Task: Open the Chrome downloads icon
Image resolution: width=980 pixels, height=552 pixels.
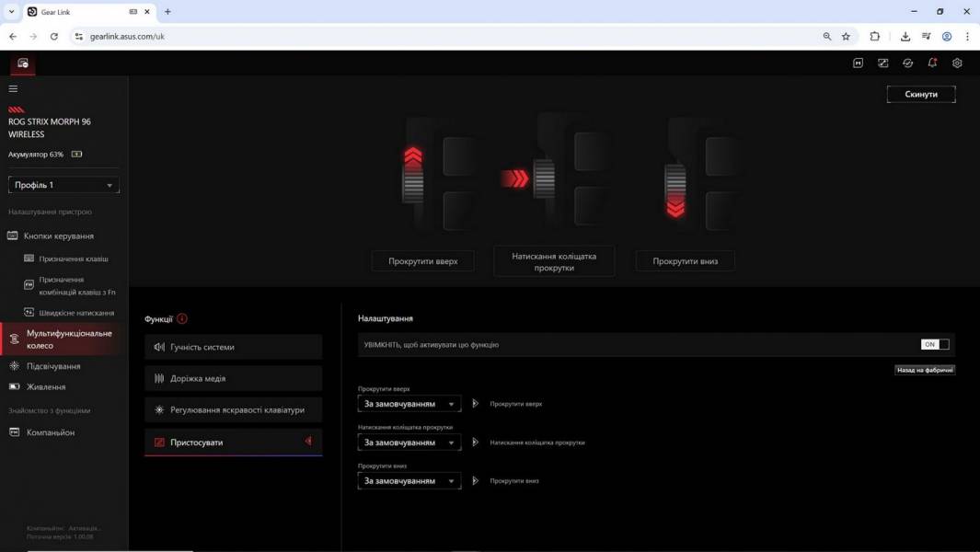Action: point(905,36)
